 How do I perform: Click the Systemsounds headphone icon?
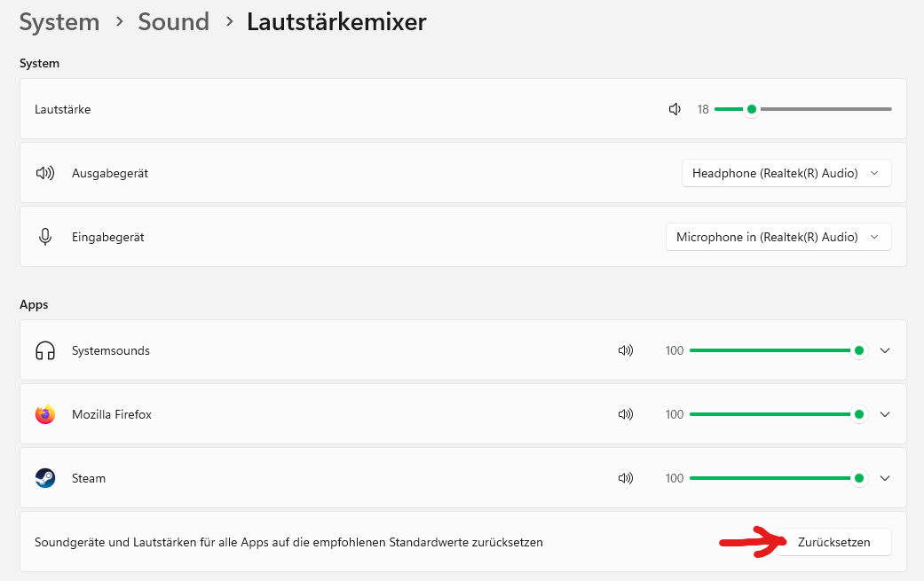(x=45, y=351)
